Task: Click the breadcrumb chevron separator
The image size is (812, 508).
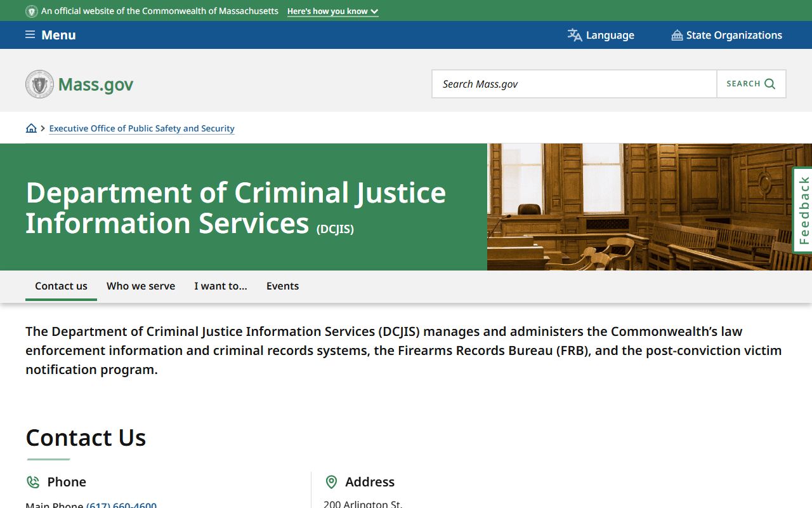Action: (x=43, y=128)
